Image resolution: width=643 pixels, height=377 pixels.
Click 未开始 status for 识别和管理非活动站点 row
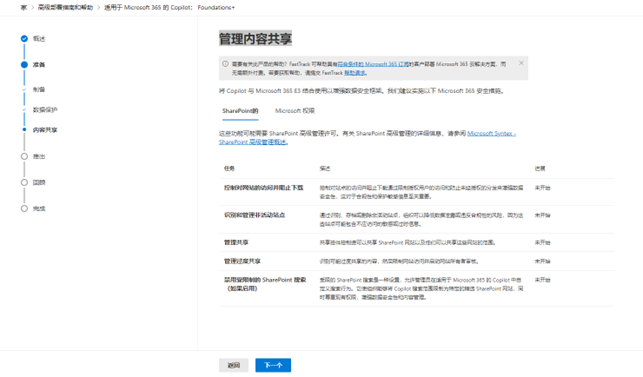click(x=543, y=215)
